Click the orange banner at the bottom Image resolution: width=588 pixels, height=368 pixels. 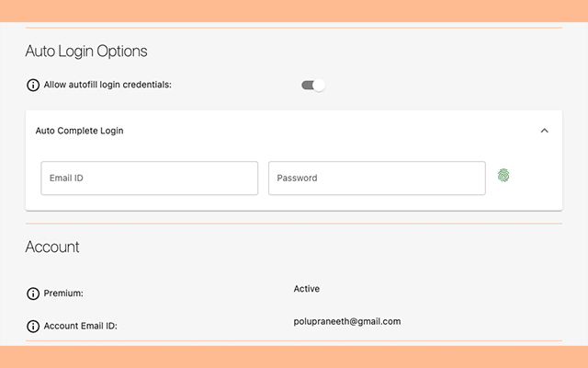(294, 357)
